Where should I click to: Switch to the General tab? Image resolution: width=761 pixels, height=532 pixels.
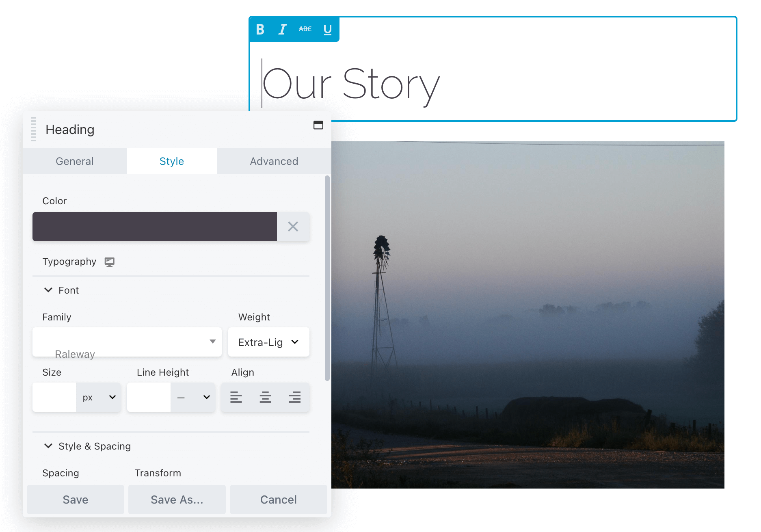(75, 161)
